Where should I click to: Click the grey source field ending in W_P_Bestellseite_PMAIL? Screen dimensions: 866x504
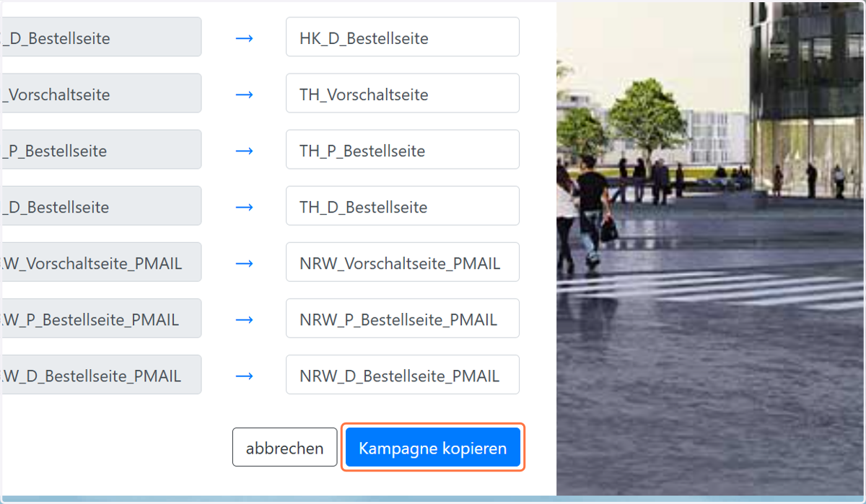click(101, 319)
